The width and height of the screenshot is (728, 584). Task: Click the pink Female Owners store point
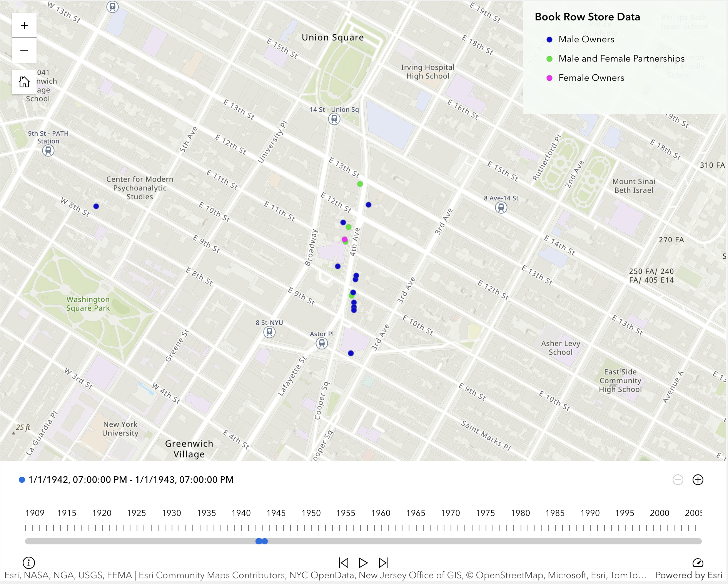click(345, 239)
